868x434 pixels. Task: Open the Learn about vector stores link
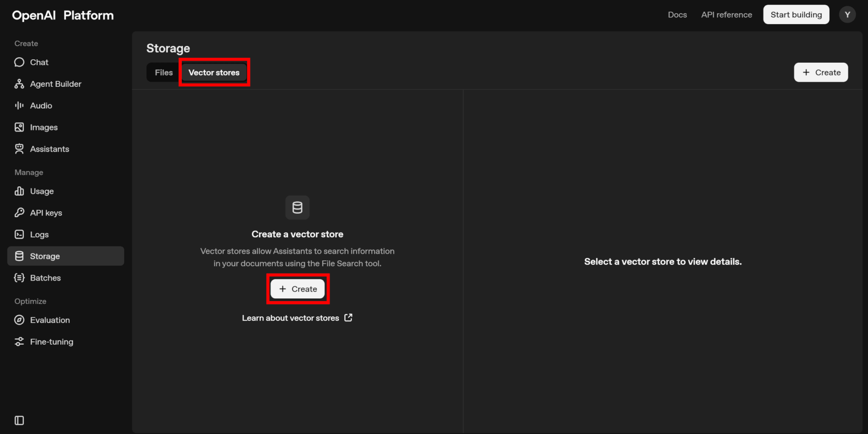297,318
